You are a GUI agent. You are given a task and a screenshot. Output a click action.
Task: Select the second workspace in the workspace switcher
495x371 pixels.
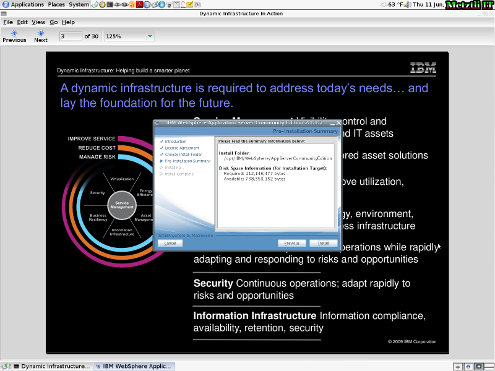[x=469, y=366]
